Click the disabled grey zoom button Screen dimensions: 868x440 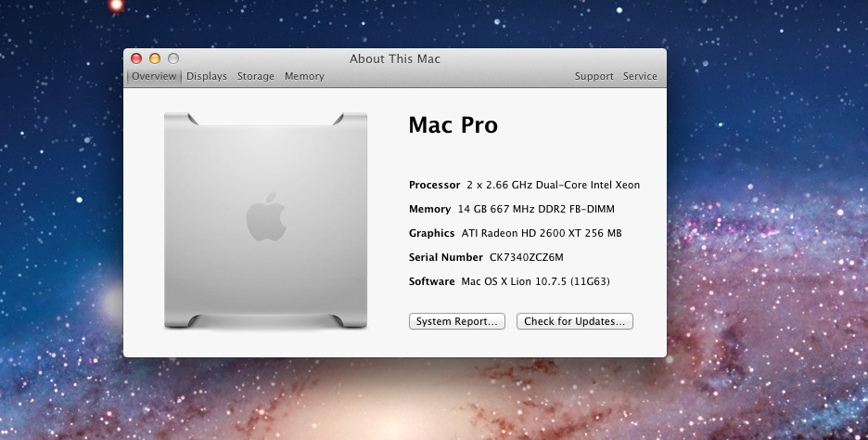(173, 58)
